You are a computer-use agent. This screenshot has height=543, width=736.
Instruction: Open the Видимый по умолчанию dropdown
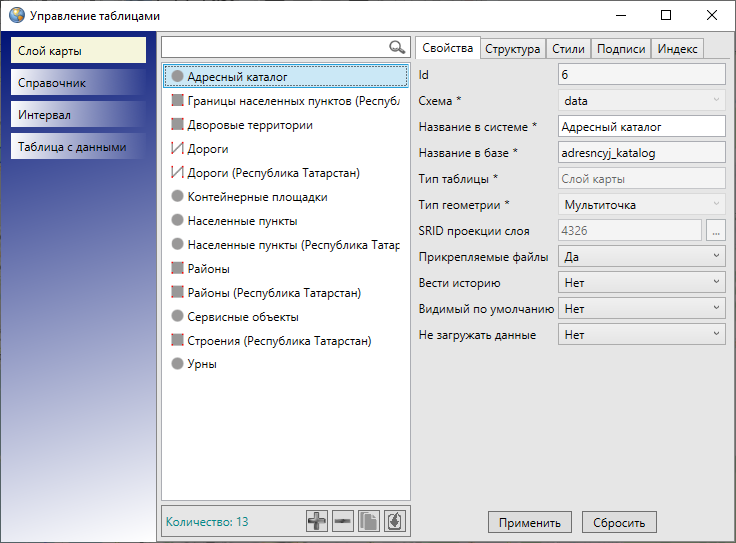pyautogui.click(x=641, y=309)
